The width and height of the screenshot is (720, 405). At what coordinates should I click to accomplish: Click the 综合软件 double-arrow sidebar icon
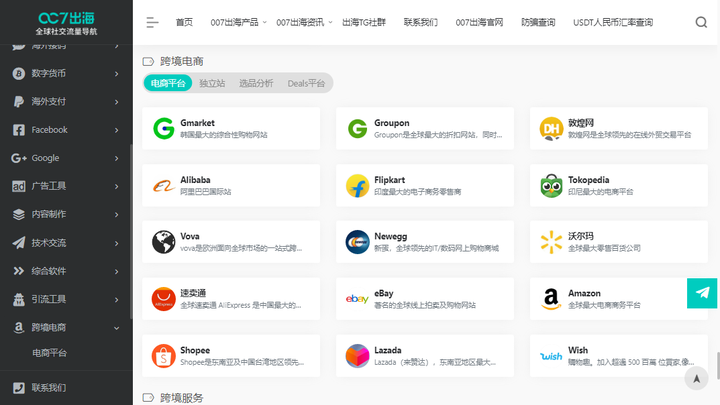(18, 271)
